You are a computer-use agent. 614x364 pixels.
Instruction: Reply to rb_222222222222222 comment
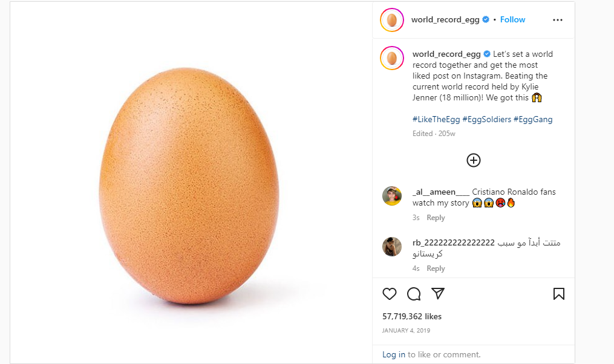[x=436, y=268]
